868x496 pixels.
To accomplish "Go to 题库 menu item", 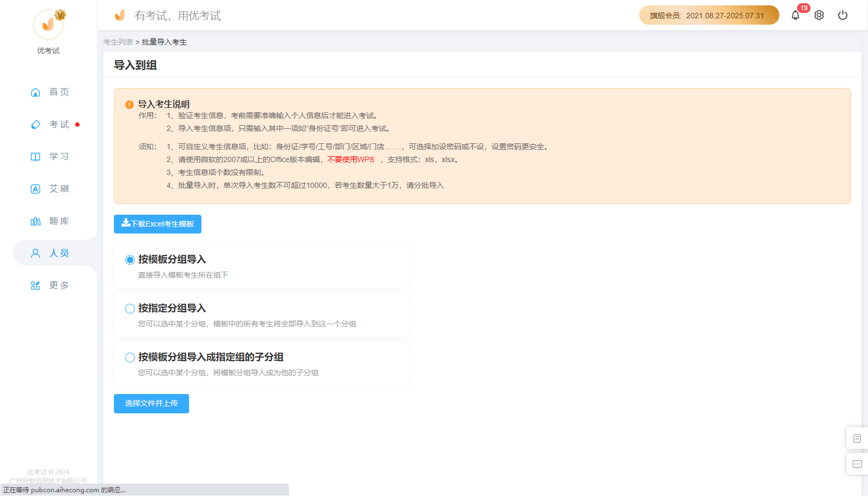I will (x=59, y=221).
